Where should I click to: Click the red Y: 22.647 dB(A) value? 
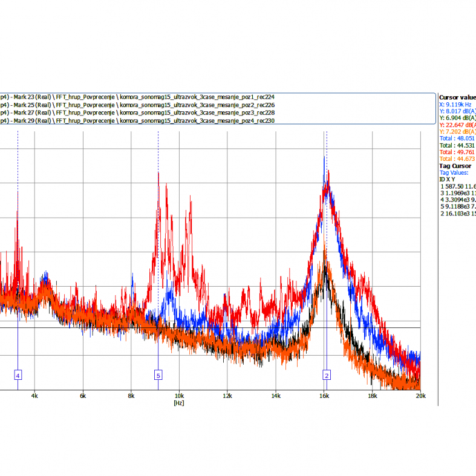coord(457,125)
